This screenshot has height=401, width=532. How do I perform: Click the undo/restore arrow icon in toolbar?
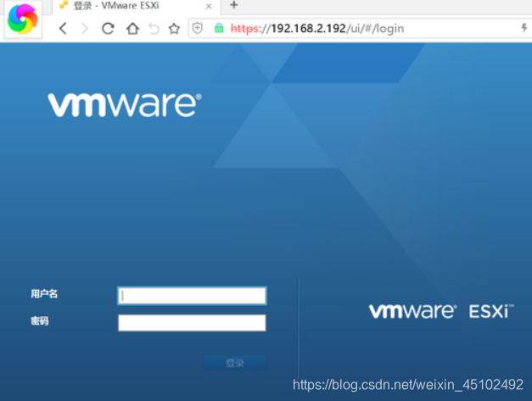tap(154, 29)
